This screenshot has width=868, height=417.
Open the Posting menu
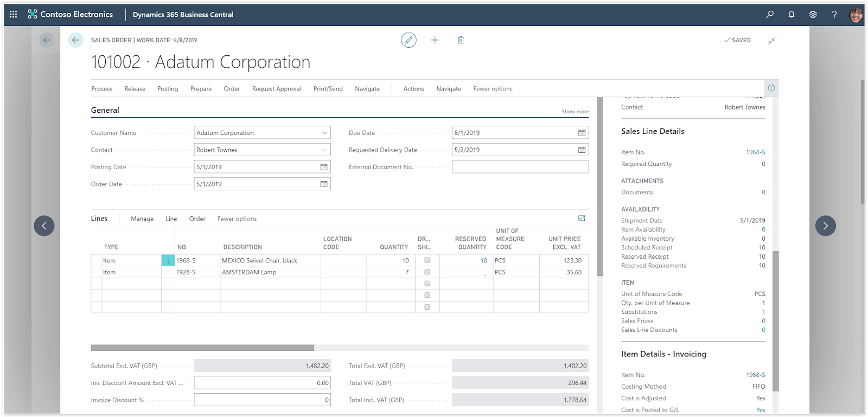[168, 89]
